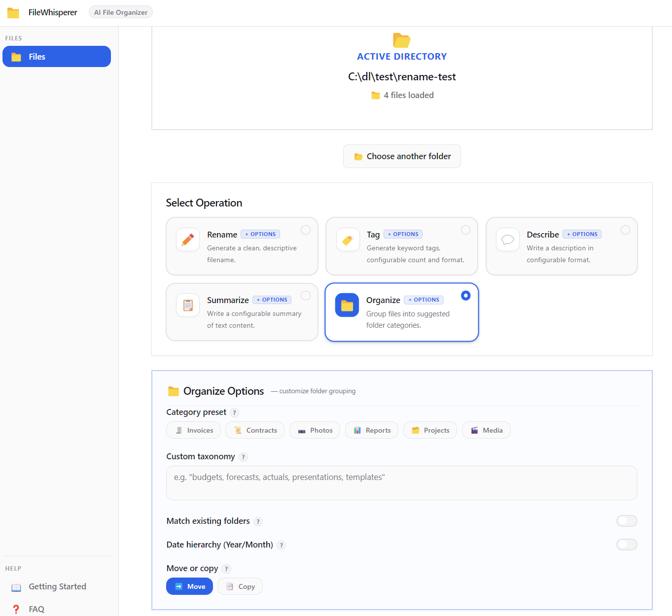The image size is (672, 616).
Task: Click the Custom taxonomy text field
Action: 402,483
